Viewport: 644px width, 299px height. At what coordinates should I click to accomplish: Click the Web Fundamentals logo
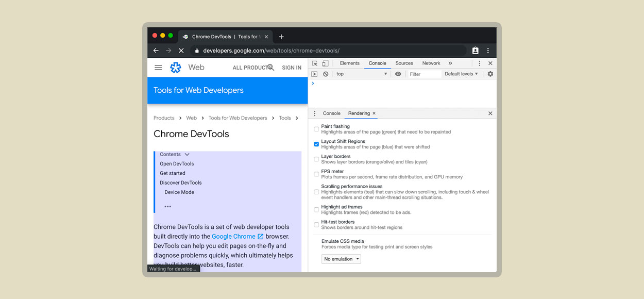pos(176,68)
